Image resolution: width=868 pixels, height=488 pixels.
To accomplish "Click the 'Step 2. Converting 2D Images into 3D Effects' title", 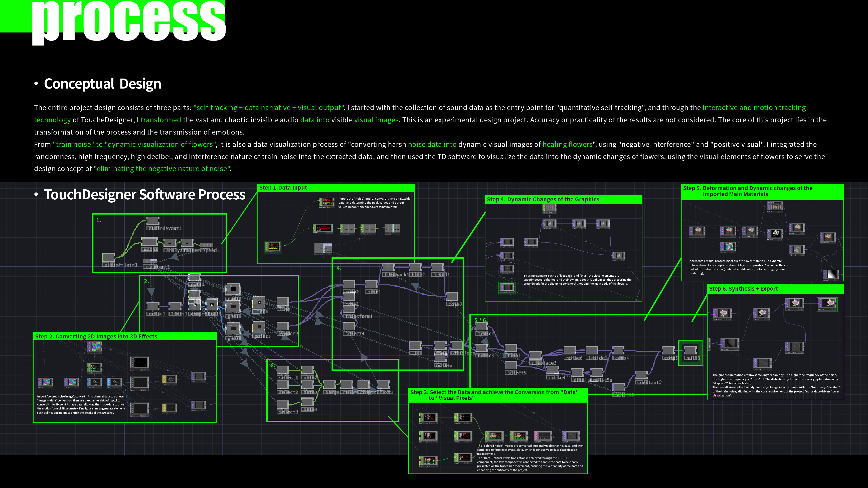I will tap(96, 337).
